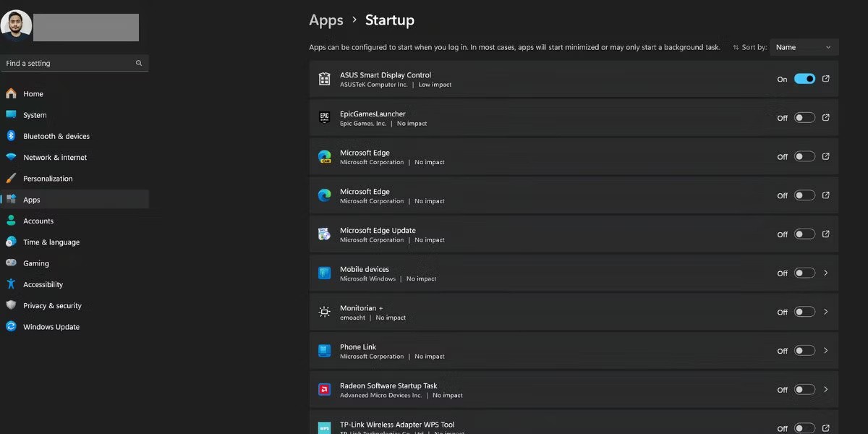
Task: Enable EpicGamesLauncher startup toggle
Action: click(804, 118)
